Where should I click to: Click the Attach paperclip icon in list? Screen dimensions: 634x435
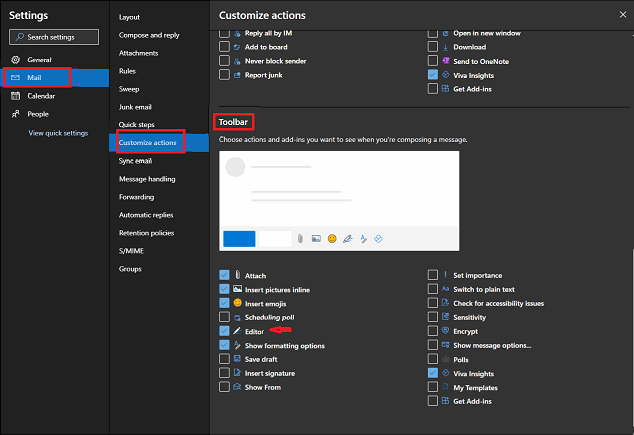click(x=238, y=275)
